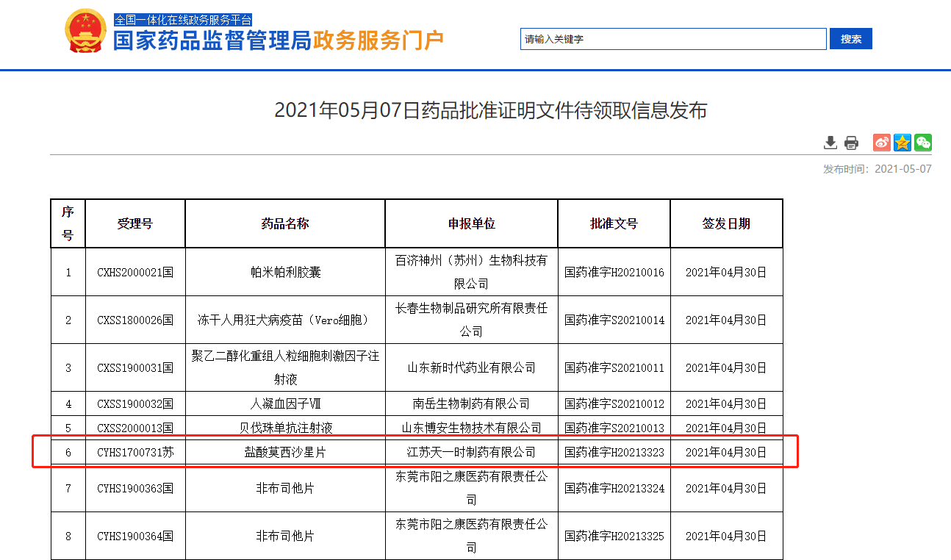This screenshot has height=560, width=951.
Task: Click the 受理号 column header
Action: (135, 223)
